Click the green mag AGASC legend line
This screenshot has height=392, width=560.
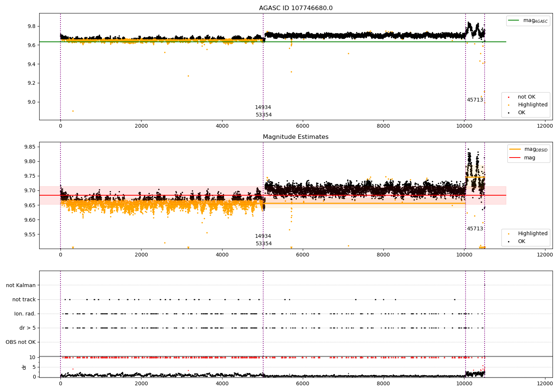(514, 21)
